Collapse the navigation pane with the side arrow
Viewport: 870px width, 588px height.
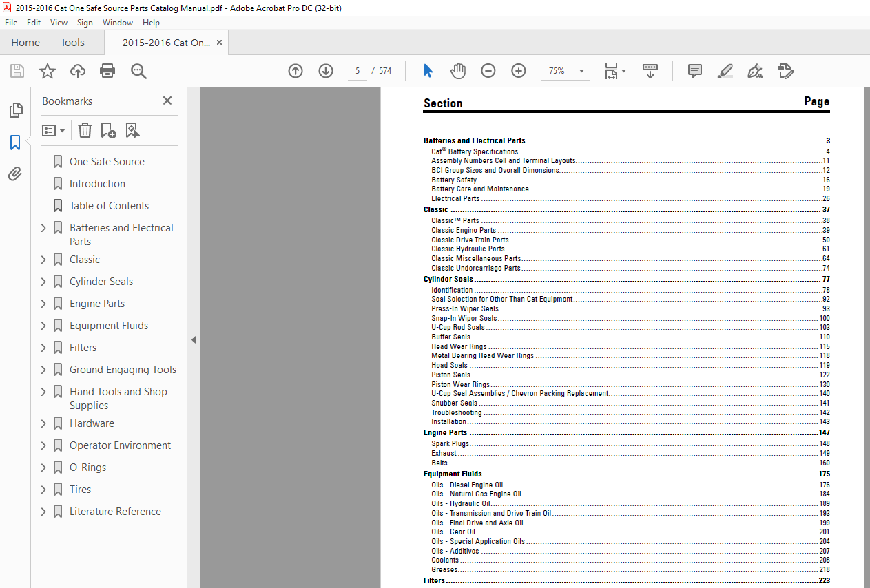tap(194, 339)
